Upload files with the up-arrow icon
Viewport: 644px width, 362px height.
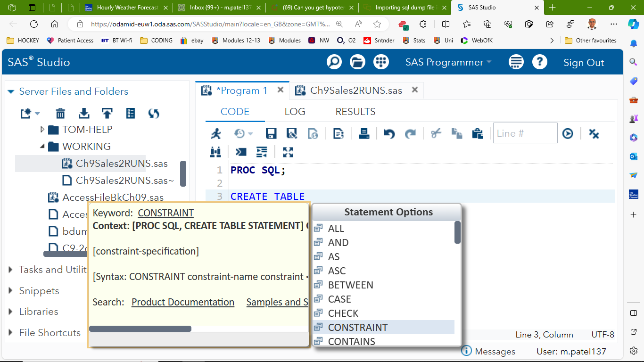pyautogui.click(x=107, y=113)
